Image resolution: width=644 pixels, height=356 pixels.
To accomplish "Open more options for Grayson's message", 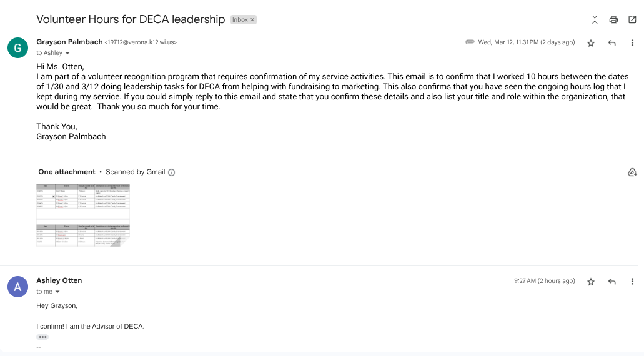I will pos(632,43).
